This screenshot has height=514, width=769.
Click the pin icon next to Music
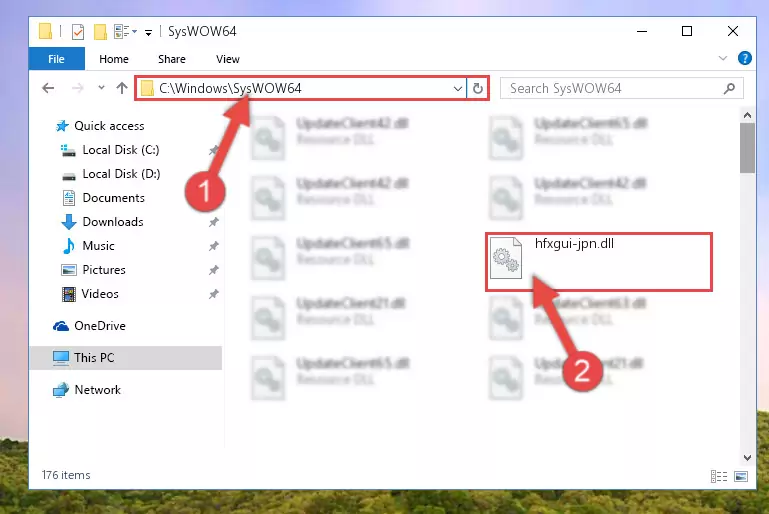[x=213, y=246]
